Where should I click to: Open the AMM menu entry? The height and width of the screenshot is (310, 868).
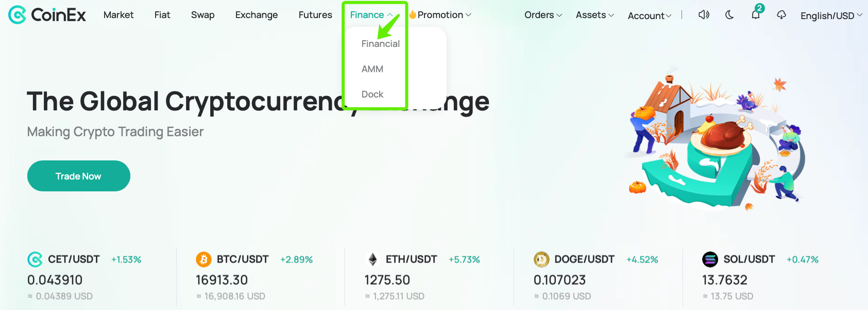pos(372,69)
